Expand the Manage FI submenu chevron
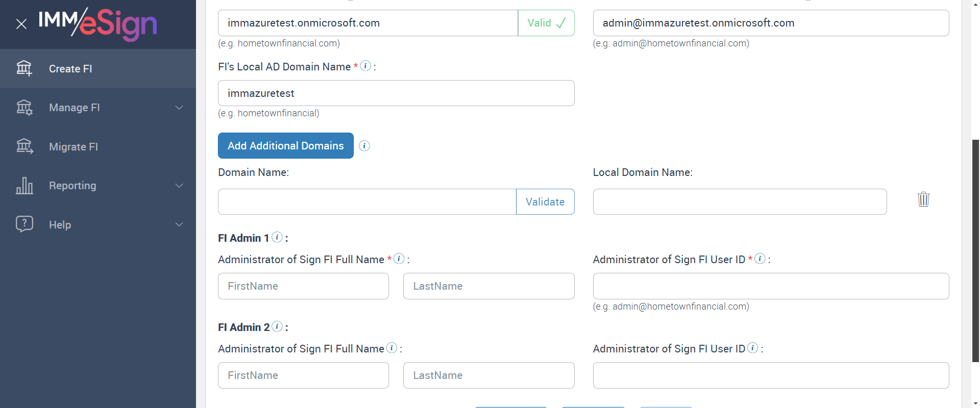The image size is (980, 408). pyautogui.click(x=179, y=108)
